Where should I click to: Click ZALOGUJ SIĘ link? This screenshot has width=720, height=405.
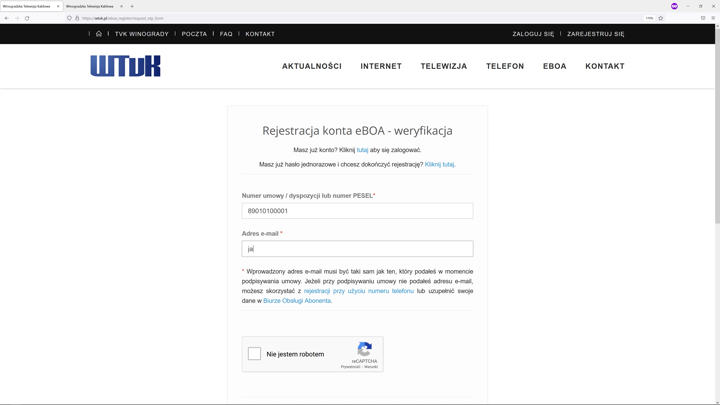(533, 34)
